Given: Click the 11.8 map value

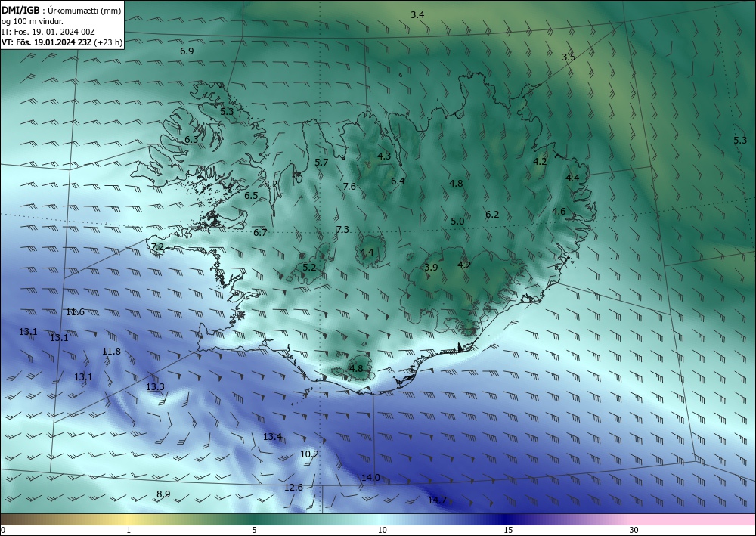Looking at the screenshot, I should (x=111, y=352).
